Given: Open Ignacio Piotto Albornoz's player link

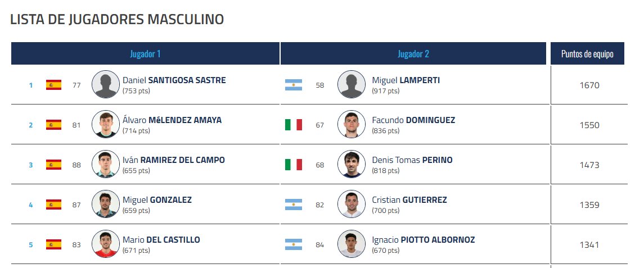Looking at the screenshot, I should coord(423,240).
